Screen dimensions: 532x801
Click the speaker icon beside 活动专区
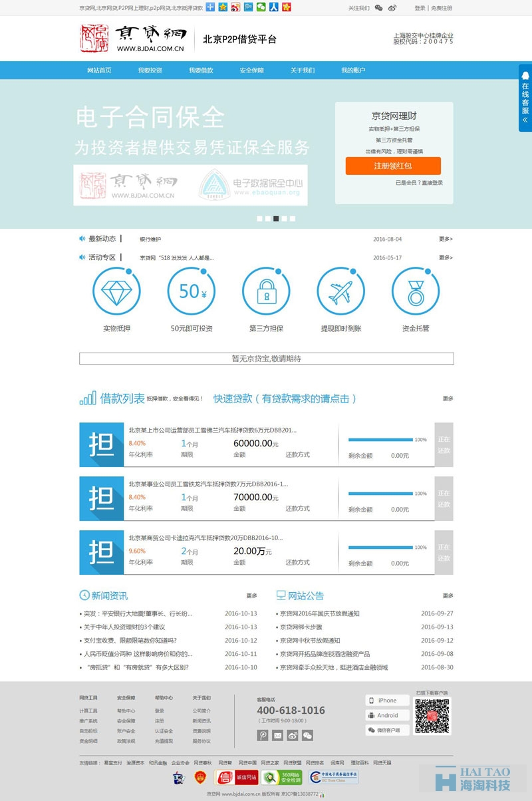point(82,257)
